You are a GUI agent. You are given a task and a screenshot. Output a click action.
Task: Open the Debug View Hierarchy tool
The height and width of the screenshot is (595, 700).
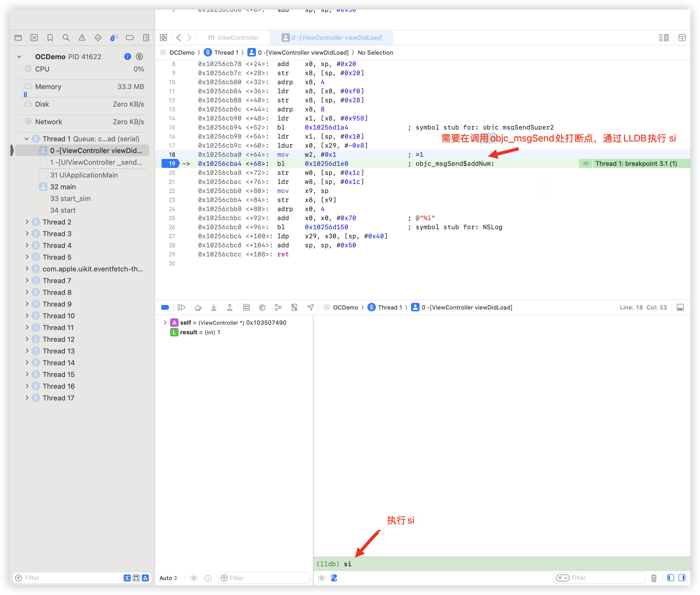[262, 307]
